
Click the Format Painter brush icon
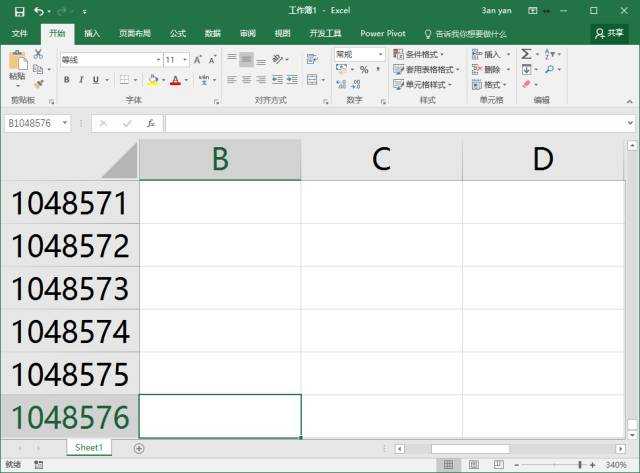point(38,84)
